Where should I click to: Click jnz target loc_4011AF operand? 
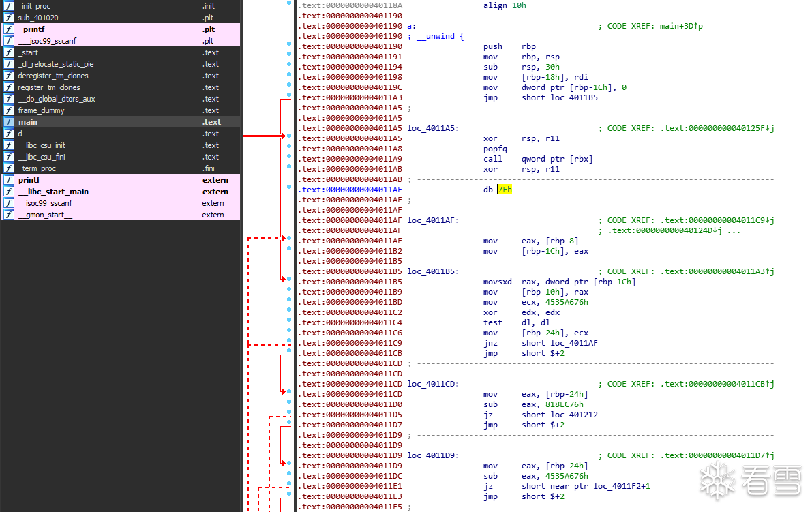(x=574, y=343)
